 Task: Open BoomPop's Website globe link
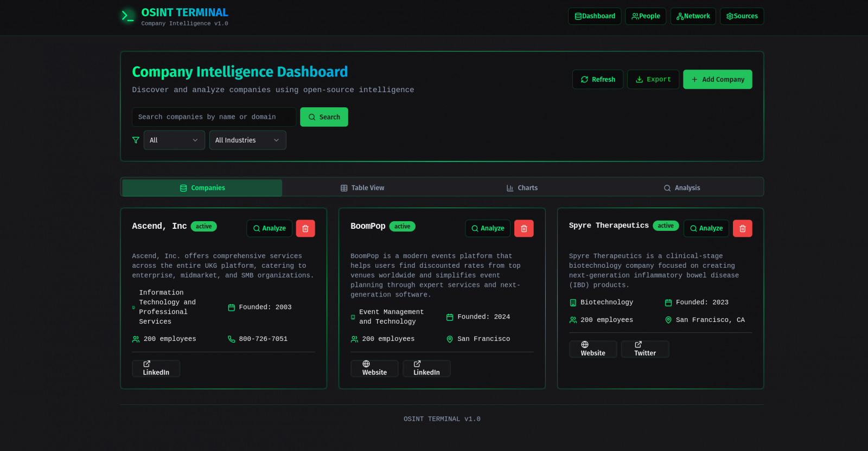pos(374,369)
